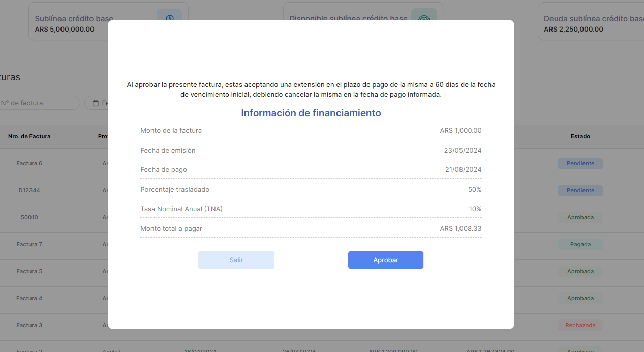This screenshot has height=352, width=644.
Task: Open invoice D12344 in the table
Action: [29, 190]
